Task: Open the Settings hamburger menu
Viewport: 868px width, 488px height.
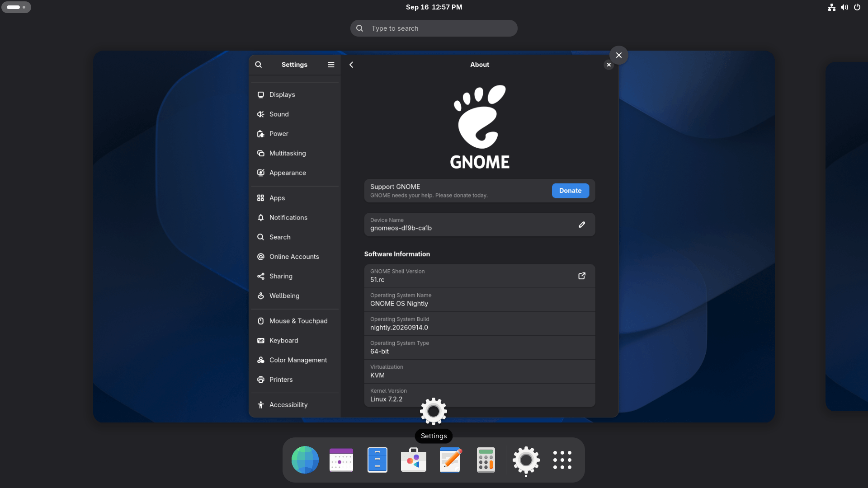Action: (x=331, y=65)
